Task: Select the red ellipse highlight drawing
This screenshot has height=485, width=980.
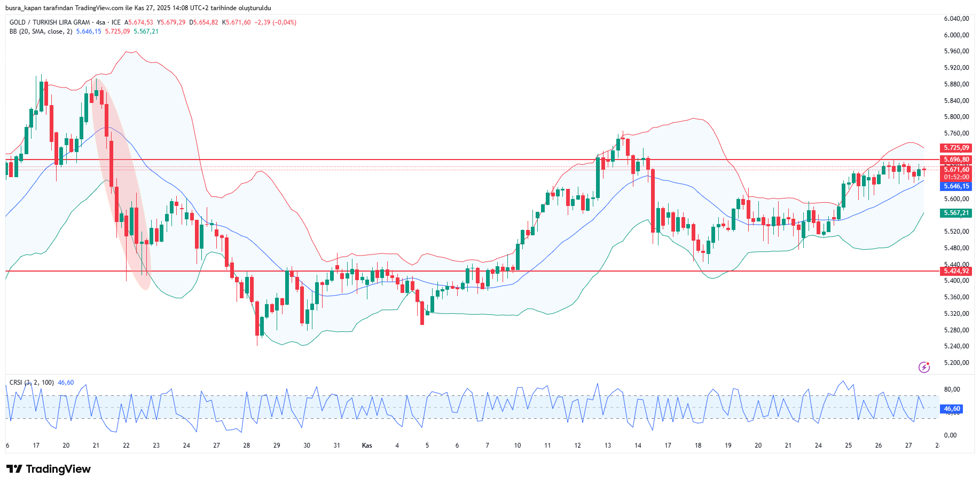Action: point(121,181)
